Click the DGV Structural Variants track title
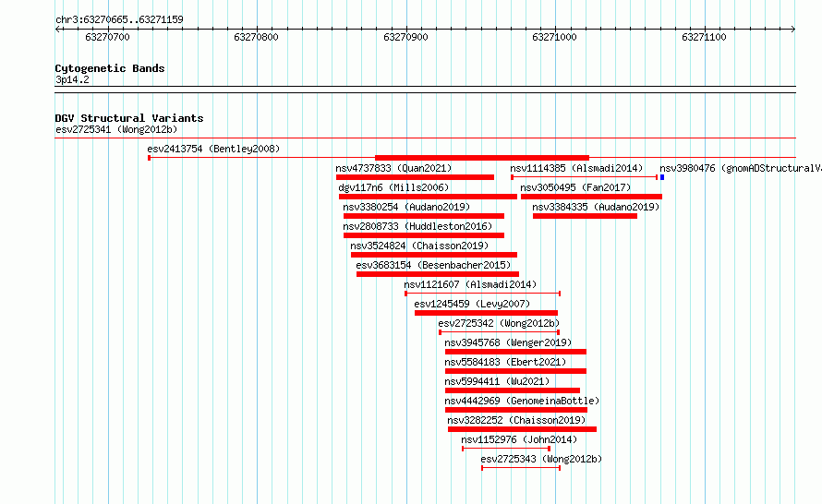The image size is (822, 504). click(x=129, y=118)
